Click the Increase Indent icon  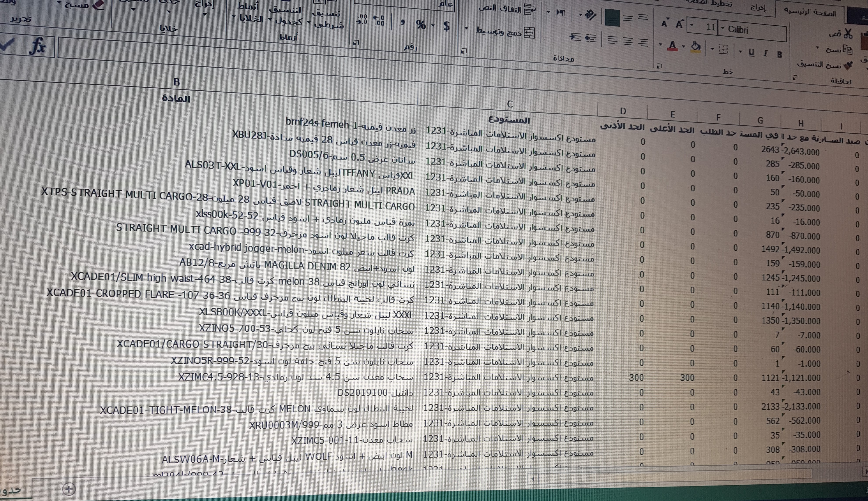pos(575,37)
